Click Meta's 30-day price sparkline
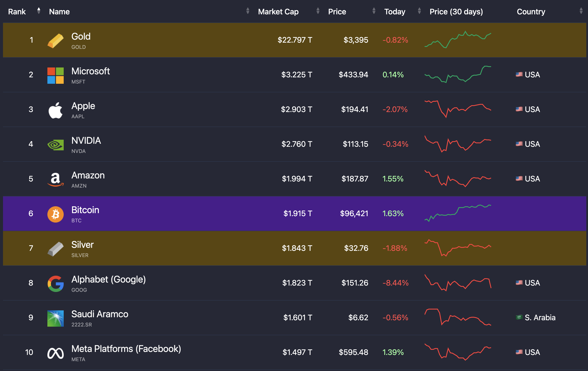The image size is (588, 371). 458,352
